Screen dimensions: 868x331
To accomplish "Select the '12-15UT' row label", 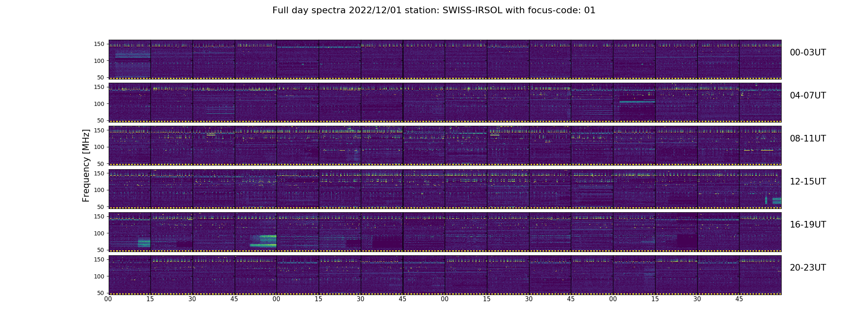I will 808,182.
